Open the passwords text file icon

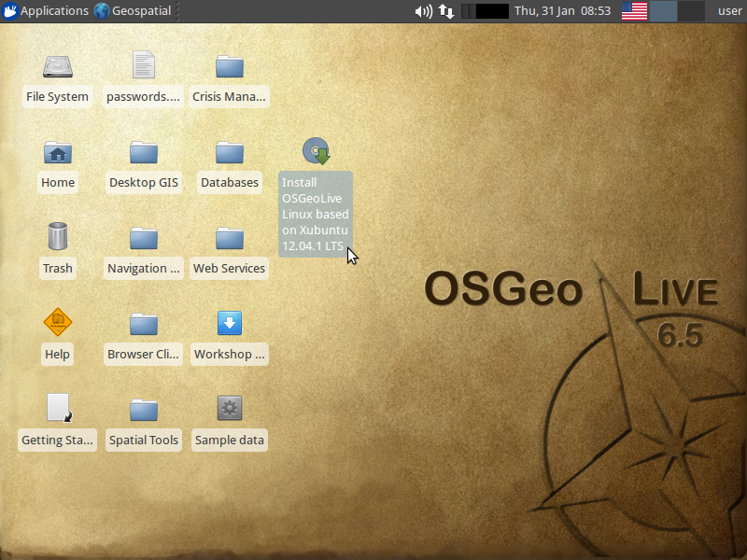point(144,64)
